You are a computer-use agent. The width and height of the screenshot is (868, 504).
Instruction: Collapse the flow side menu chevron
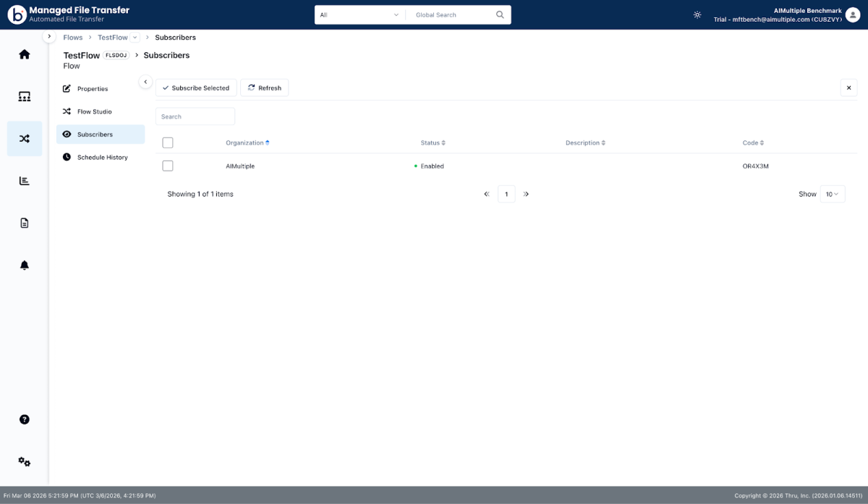[145, 82]
